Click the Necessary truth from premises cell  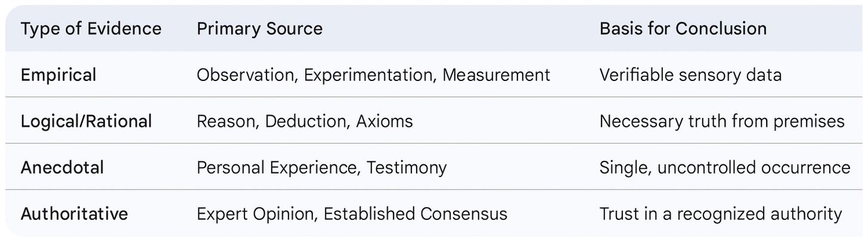click(722, 121)
